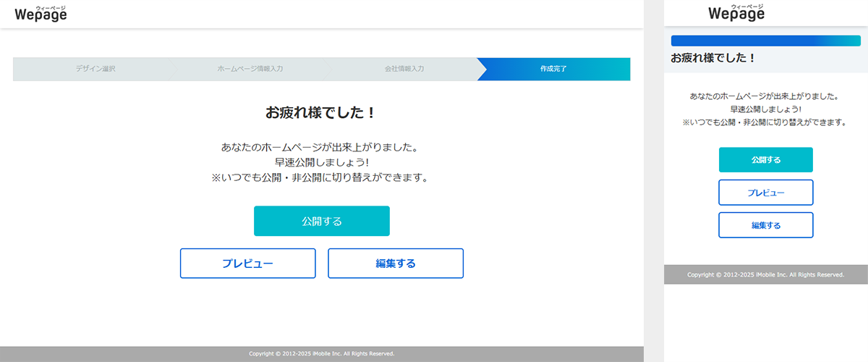Viewport: 868px width, 362px height.
Task: Click the お疲れ様でした！ heading in left view
Action: [320, 113]
